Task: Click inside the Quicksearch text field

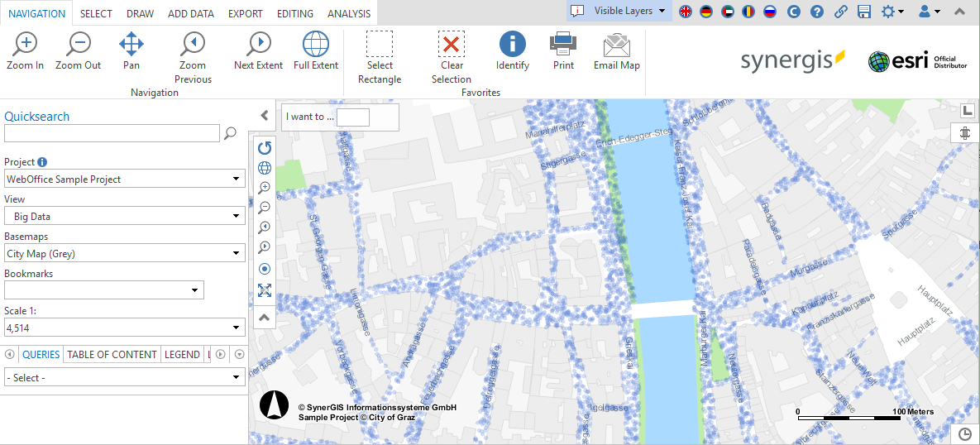Action: (112, 133)
